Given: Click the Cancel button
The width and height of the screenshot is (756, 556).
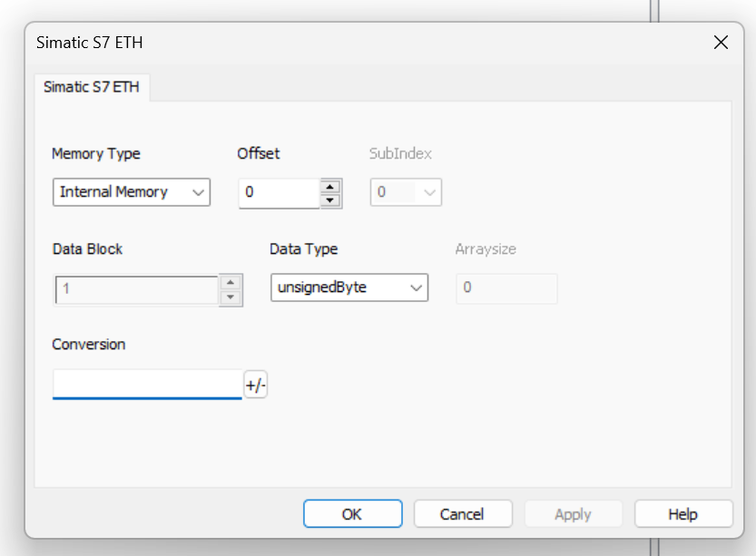Looking at the screenshot, I should point(463,513).
